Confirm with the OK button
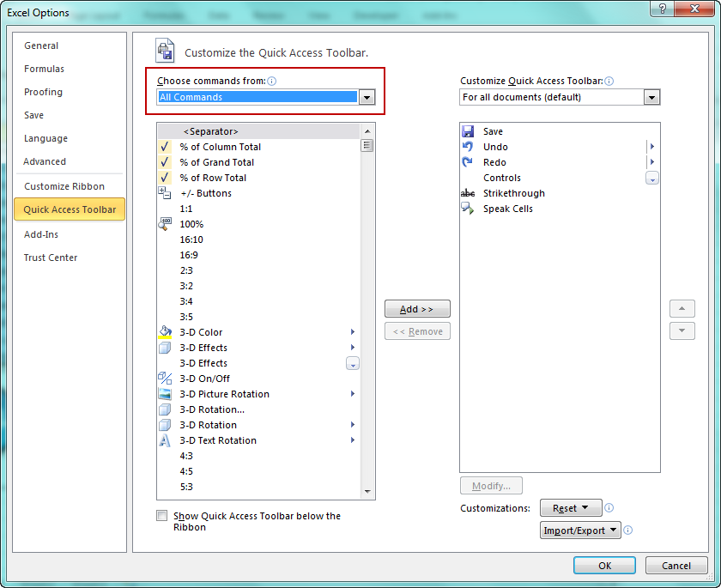 click(x=604, y=566)
